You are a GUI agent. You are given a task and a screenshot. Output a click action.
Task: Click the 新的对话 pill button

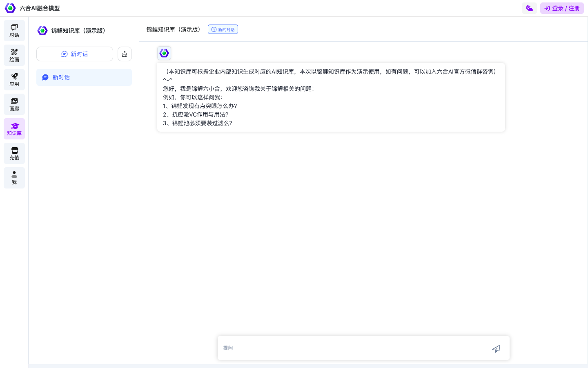tap(223, 29)
